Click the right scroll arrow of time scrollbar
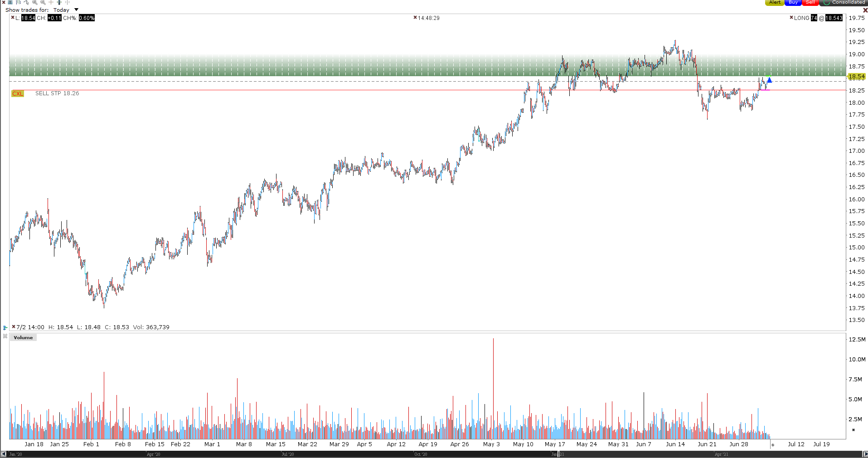This screenshot has width=868, height=458. click(x=865, y=454)
